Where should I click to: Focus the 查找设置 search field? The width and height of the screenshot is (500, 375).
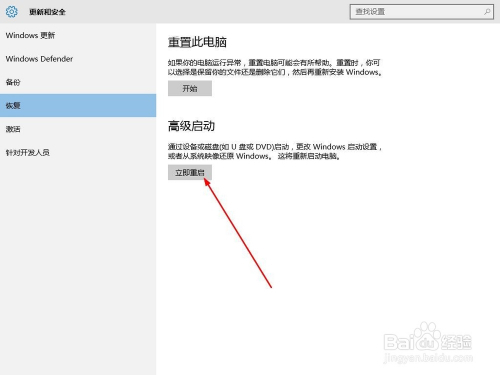pyautogui.click(x=422, y=12)
